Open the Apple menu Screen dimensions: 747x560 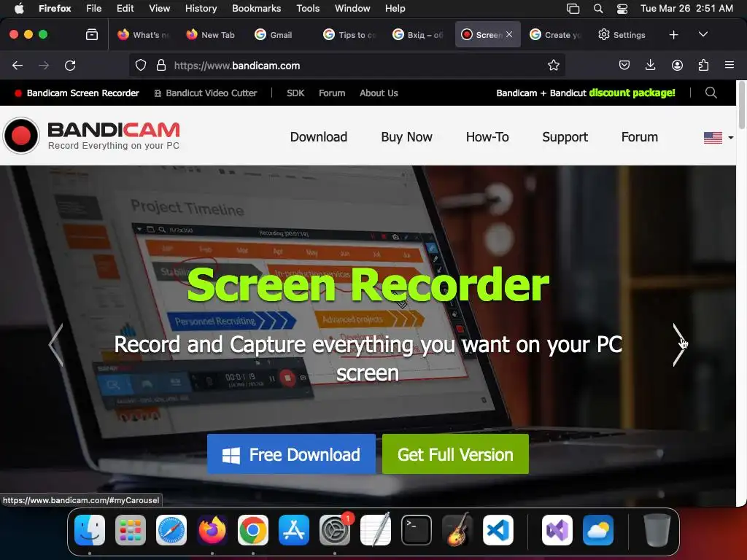[19, 9]
